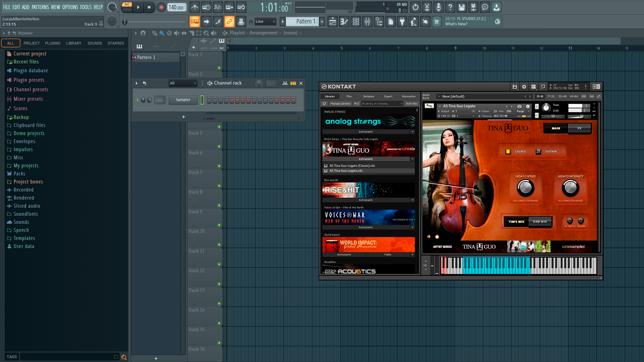The width and height of the screenshot is (644, 362).
Task: Switch to the Kontakt FX tab
Action: 579,128
